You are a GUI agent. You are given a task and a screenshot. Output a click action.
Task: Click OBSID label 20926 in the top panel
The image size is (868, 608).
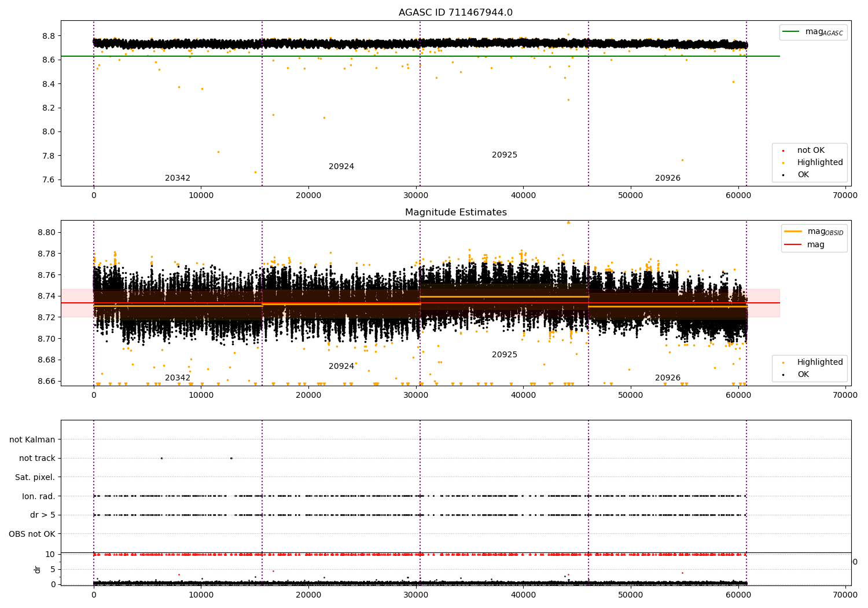[668, 178]
